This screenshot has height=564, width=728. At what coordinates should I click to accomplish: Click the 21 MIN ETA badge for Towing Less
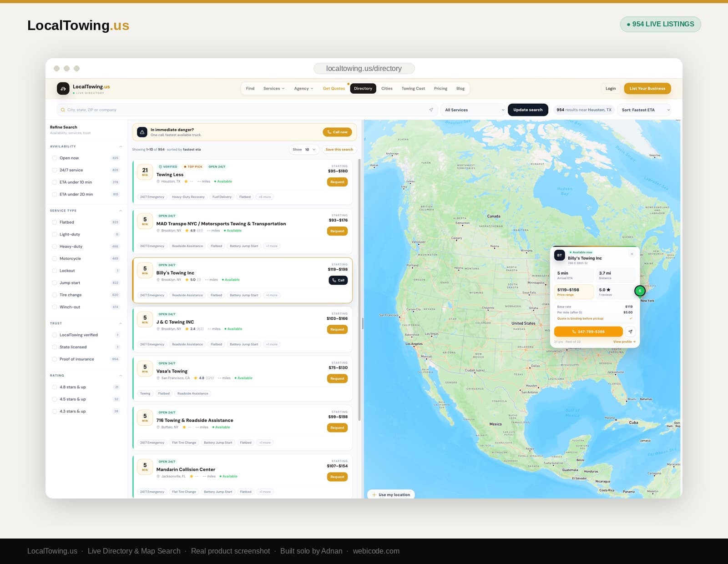coord(145,171)
